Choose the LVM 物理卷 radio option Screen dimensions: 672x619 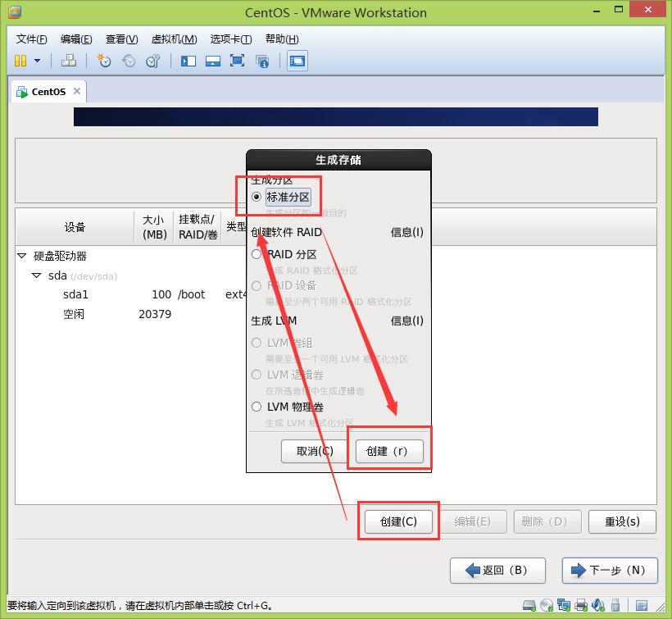257,407
